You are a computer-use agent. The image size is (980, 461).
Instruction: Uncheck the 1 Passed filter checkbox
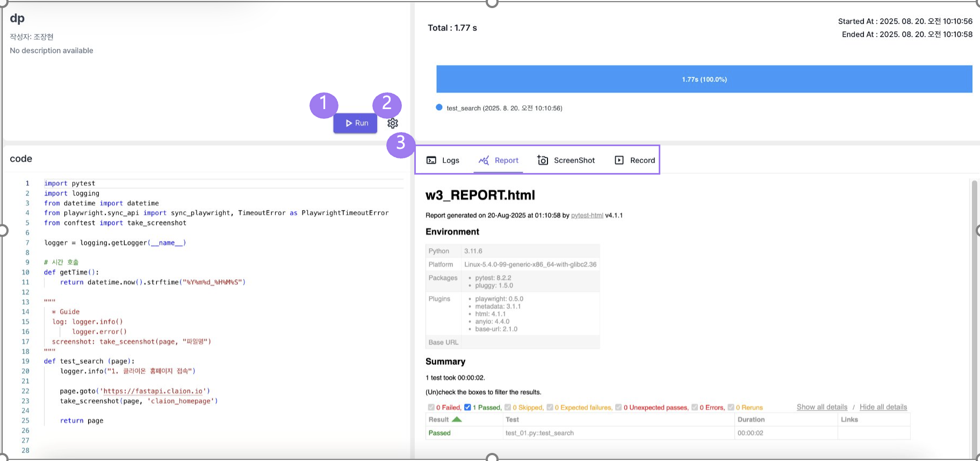(x=467, y=407)
